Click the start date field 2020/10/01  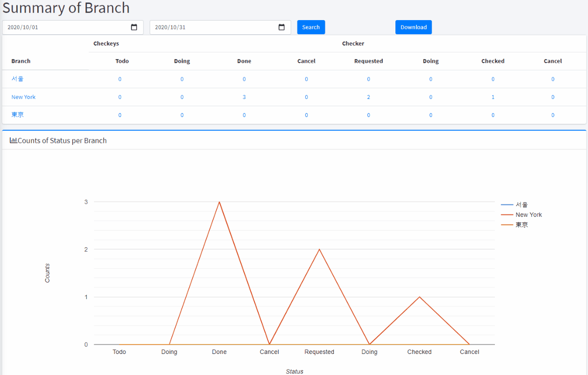[x=64, y=27]
